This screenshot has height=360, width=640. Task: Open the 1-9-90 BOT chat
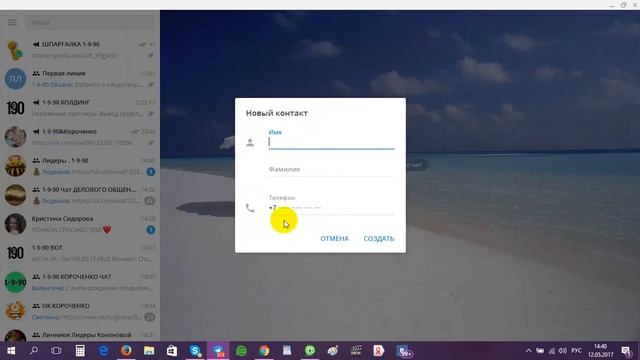pyautogui.click(x=80, y=253)
